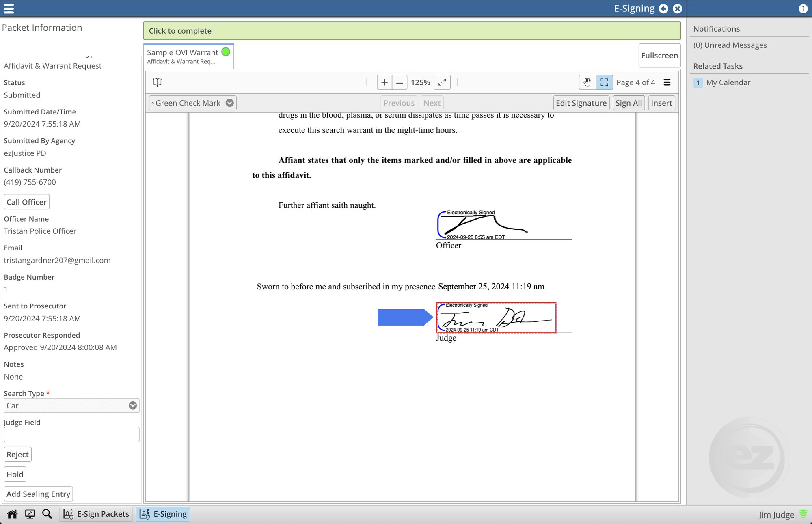This screenshot has width=812, height=524.
Task: Click the Call Officer button
Action: (26, 202)
